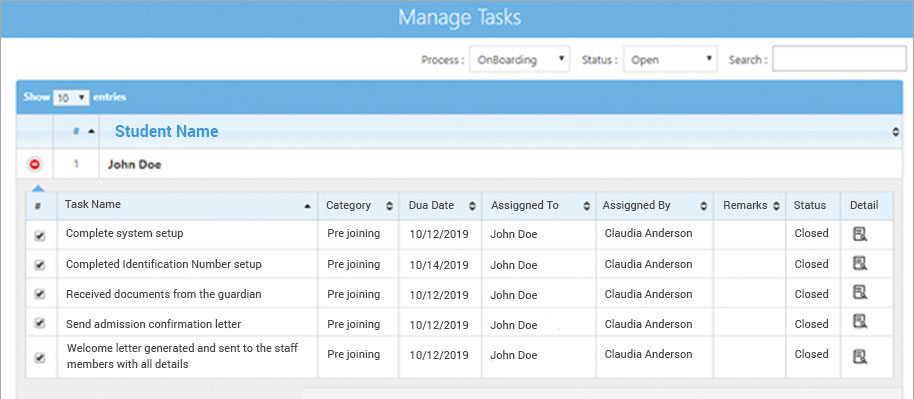Open detail icon for Completed Identification Number setup
914x399 pixels.
coord(860,263)
